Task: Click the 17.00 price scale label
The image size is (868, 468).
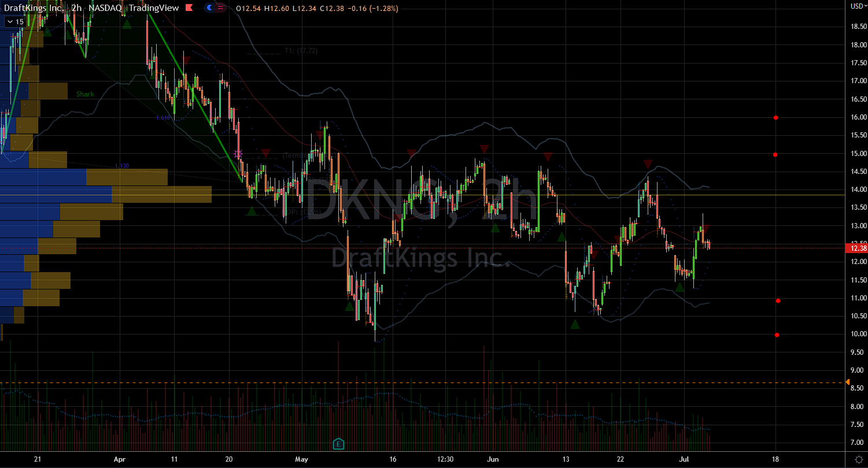Action: tap(858, 81)
